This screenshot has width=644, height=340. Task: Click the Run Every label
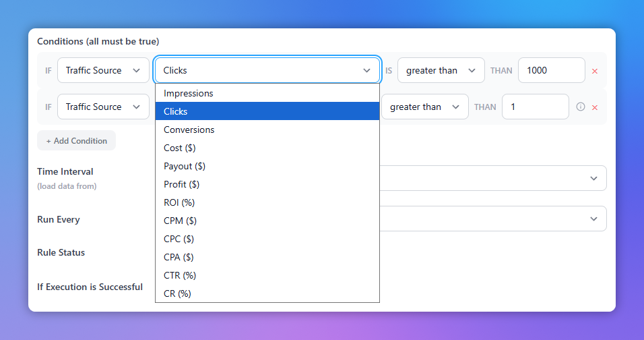pyautogui.click(x=59, y=219)
